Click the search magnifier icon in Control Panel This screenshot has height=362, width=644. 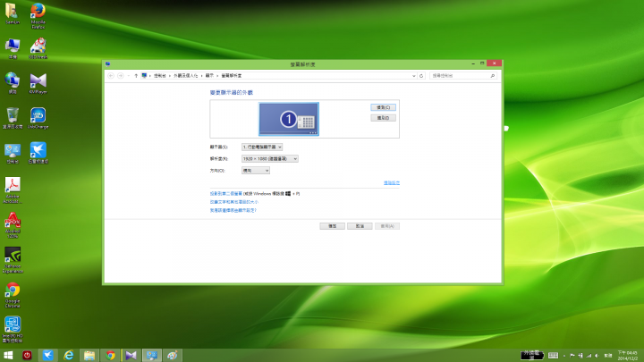(x=493, y=75)
